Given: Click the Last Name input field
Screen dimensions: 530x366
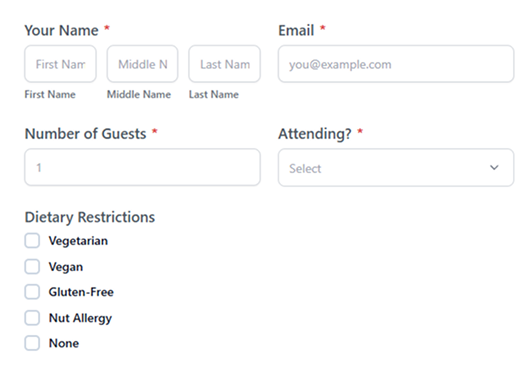Looking at the screenshot, I should pos(224,64).
